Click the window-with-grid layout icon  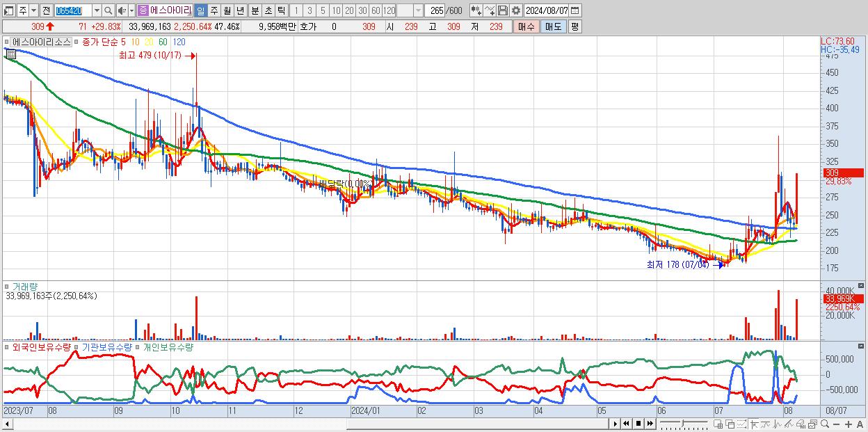718,424
